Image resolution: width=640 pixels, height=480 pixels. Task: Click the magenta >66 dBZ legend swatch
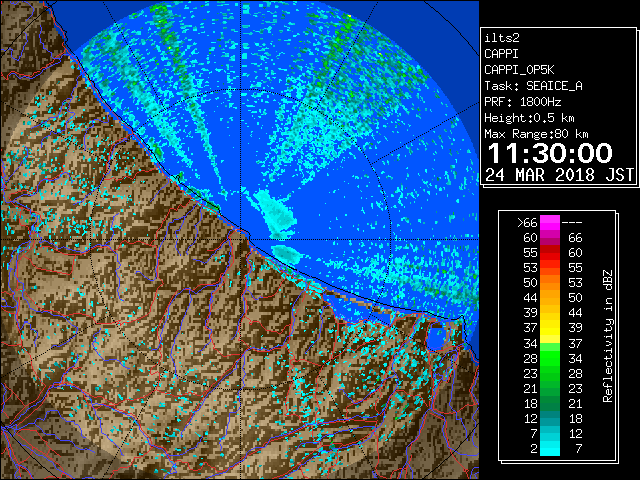550,223
